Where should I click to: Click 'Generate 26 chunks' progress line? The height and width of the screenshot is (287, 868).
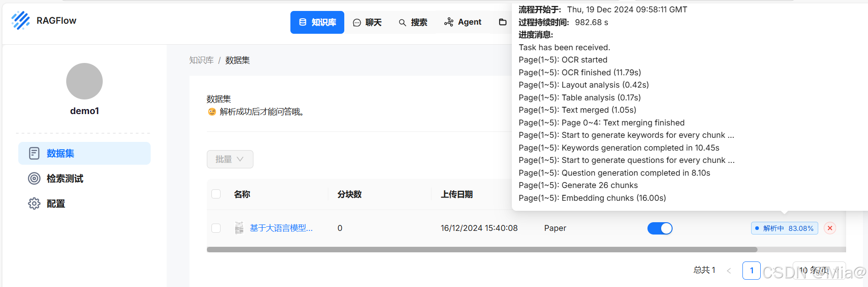(578, 185)
